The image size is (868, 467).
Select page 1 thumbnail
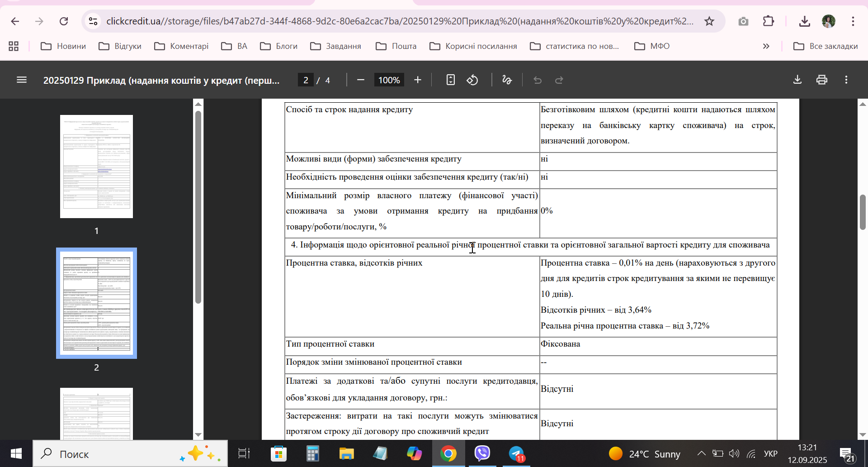coord(96,167)
